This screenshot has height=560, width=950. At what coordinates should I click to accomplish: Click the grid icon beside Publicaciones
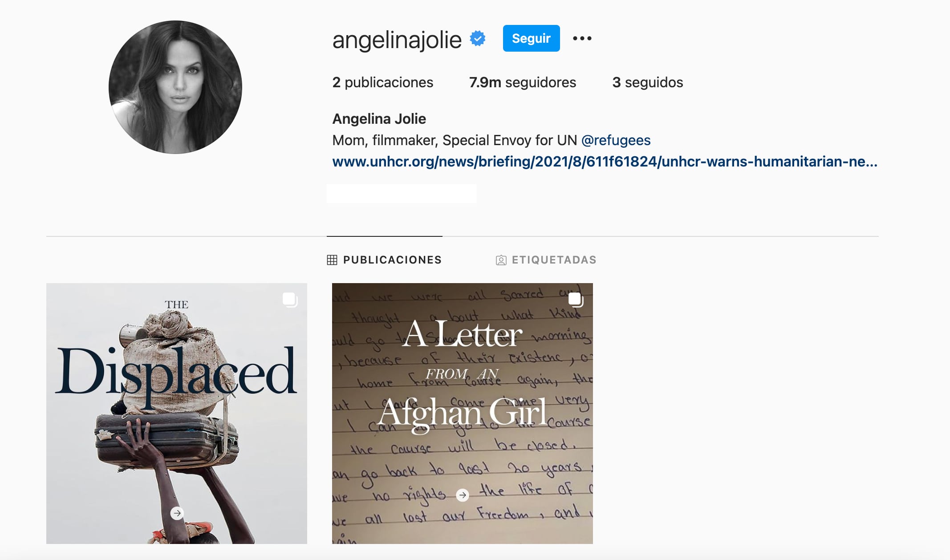pyautogui.click(x=332, y=260)
